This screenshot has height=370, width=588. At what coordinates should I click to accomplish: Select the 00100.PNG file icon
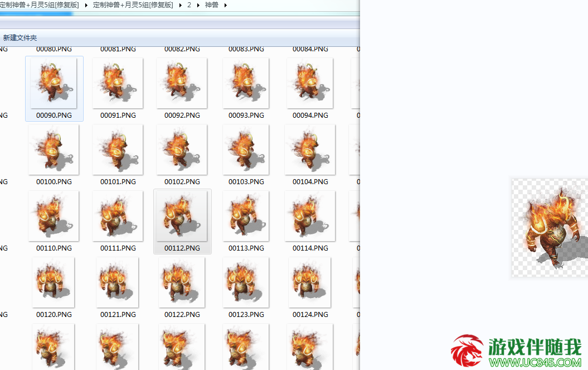[x=54, y=150]
